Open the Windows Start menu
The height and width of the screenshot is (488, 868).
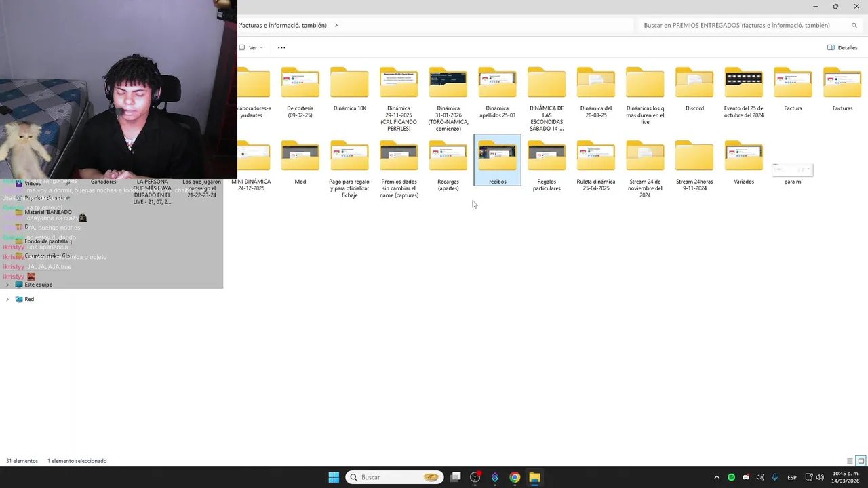(x=334, y=477)
